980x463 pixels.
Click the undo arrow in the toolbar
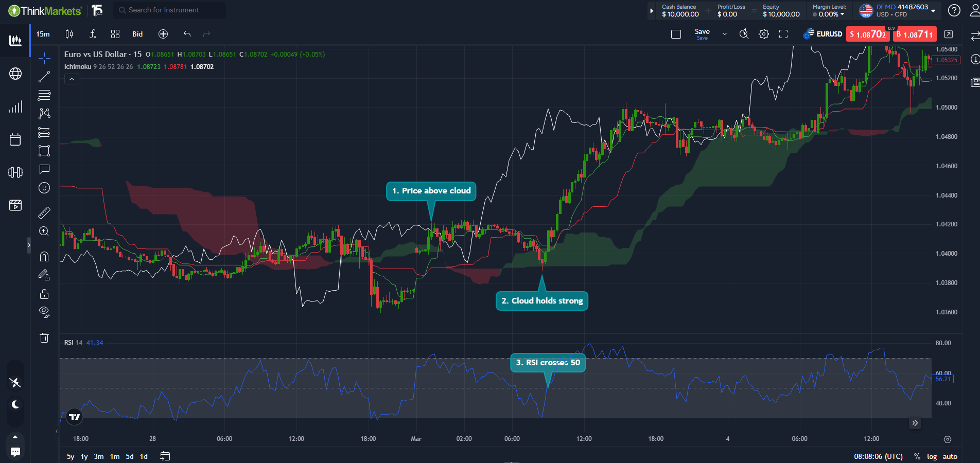[187, 34]
